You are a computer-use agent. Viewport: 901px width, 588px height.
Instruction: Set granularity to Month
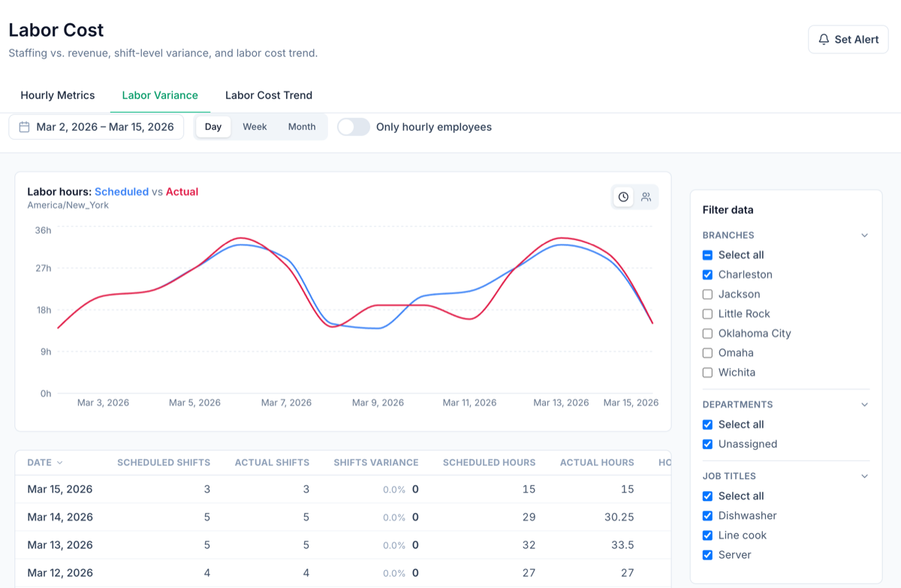(x=302, y=127)
